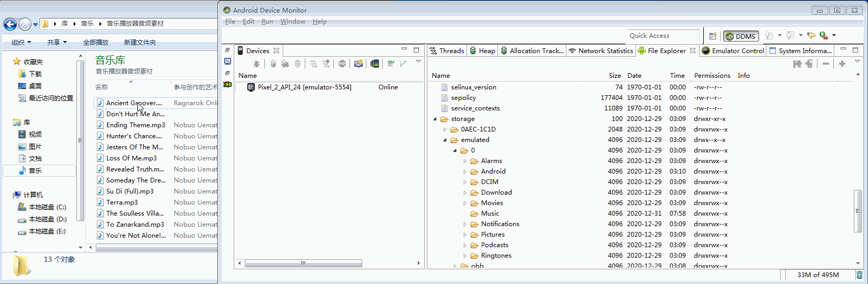Click the Devices horizontal scrollbar thumb

[303, 263]
